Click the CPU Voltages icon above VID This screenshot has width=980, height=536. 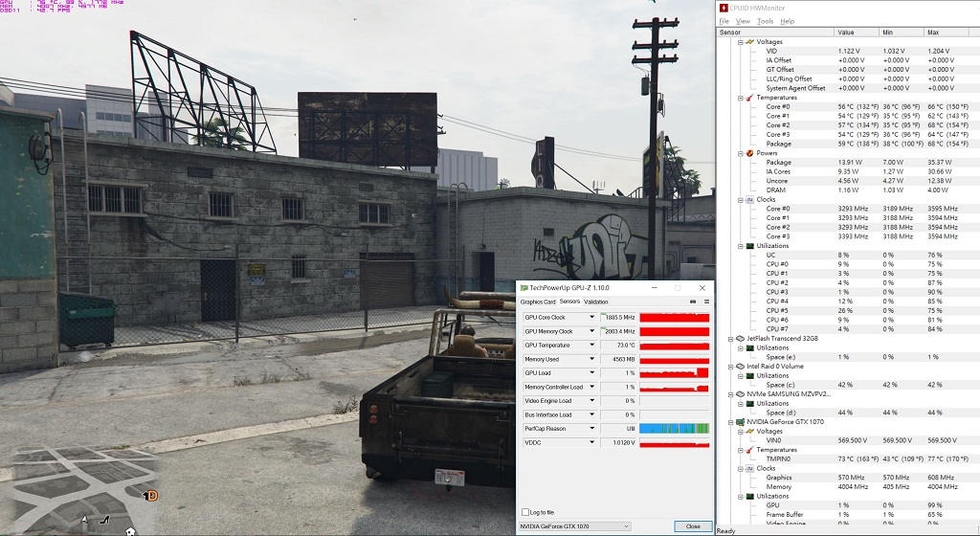click(749, 42)
